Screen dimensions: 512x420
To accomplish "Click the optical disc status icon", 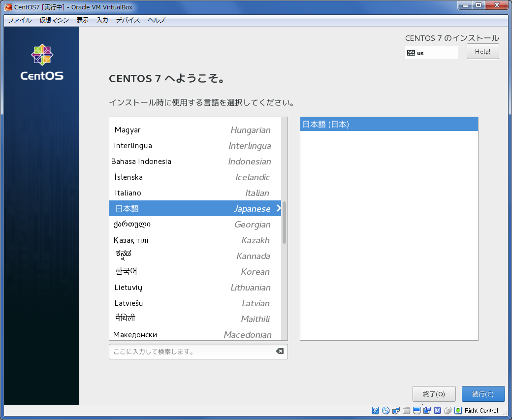I will [x=385, y=410].
